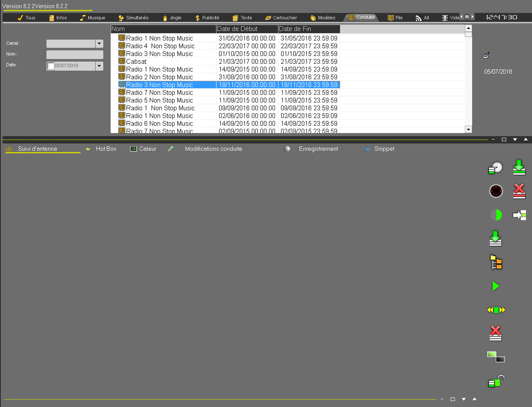
Task: Toggle the checkbox in the Date field
Action: click(x=51, y=66)
